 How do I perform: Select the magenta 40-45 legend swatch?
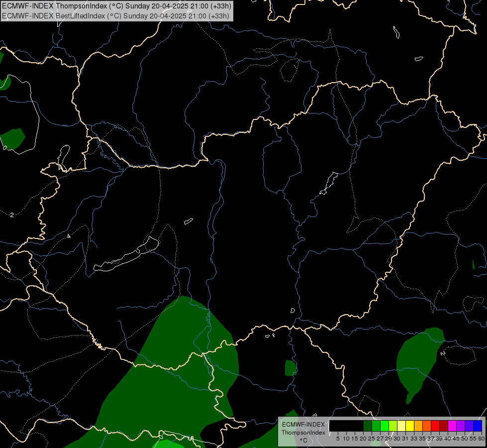point(452,426)
